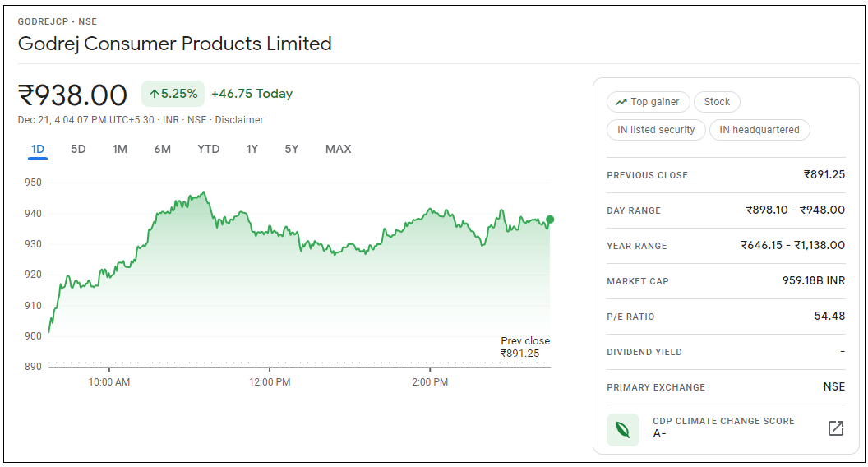Click the Top gainer chip
The width and height of the screenshot is (868, 467).
tap(649, 102)
